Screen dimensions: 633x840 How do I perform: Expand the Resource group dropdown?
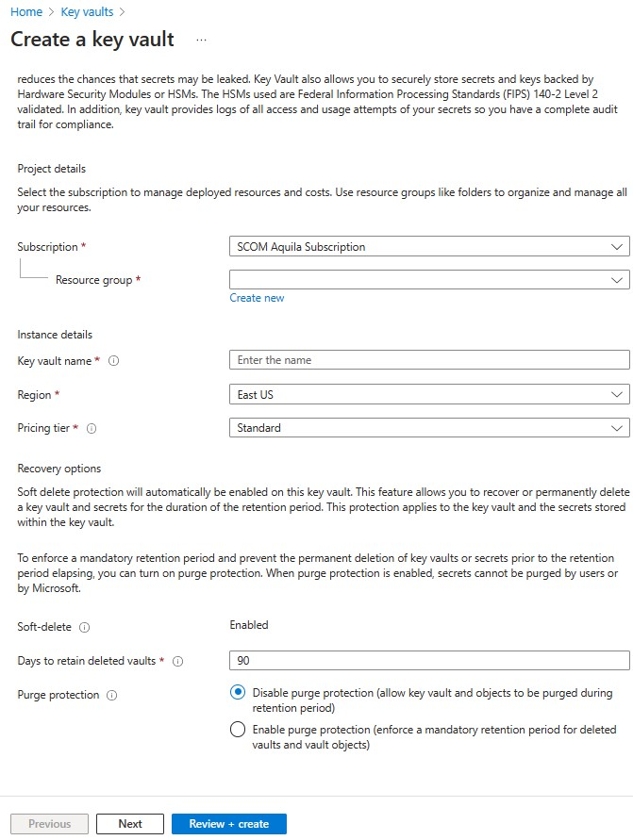[429, 279]
